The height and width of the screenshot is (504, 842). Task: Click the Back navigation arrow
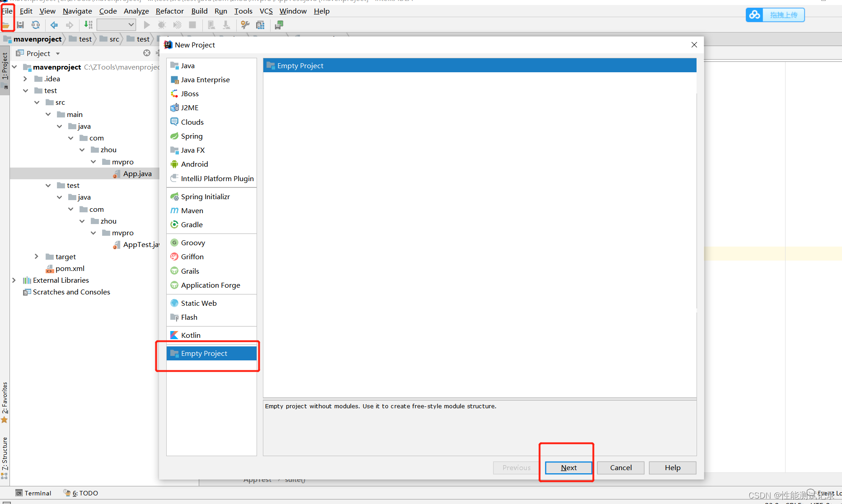tap(54, 25)
